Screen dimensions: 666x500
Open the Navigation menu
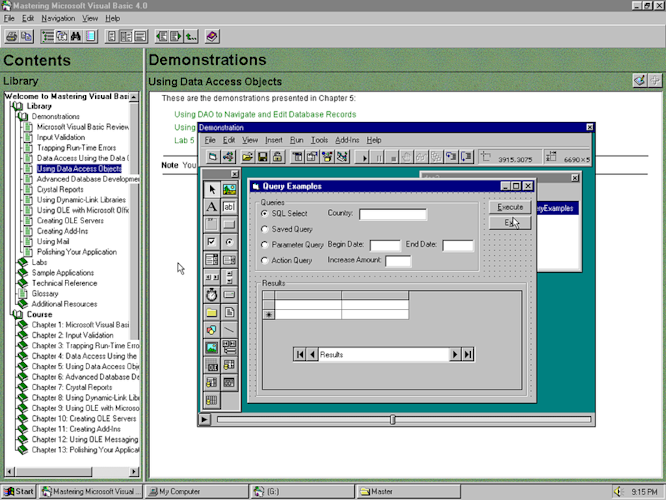pyautogui.click(x=58, y=18)
